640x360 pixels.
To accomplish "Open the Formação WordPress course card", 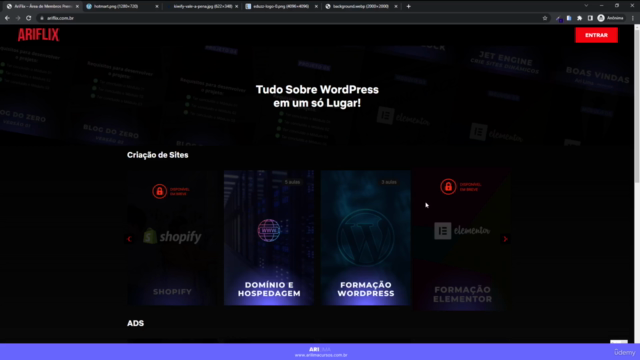I will 366,238.
